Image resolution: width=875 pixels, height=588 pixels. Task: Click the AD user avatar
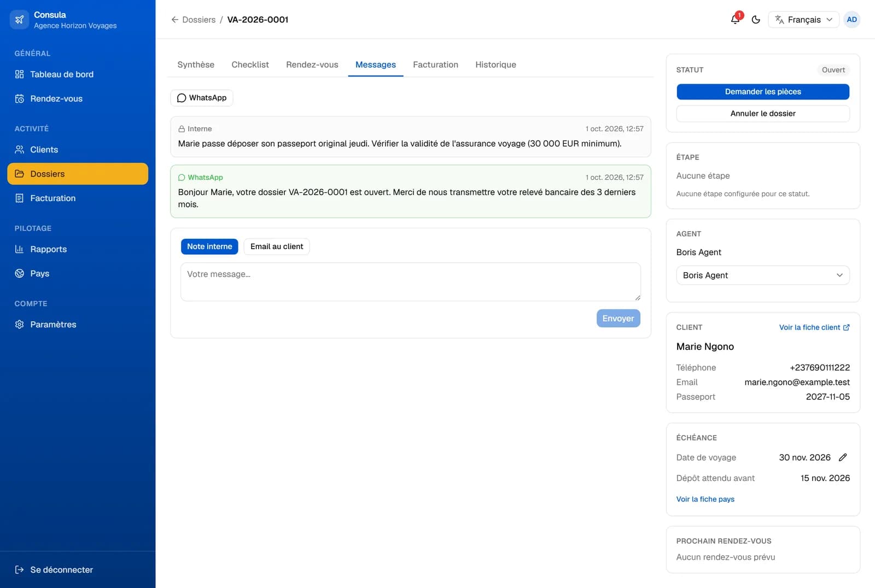[851, 20]
